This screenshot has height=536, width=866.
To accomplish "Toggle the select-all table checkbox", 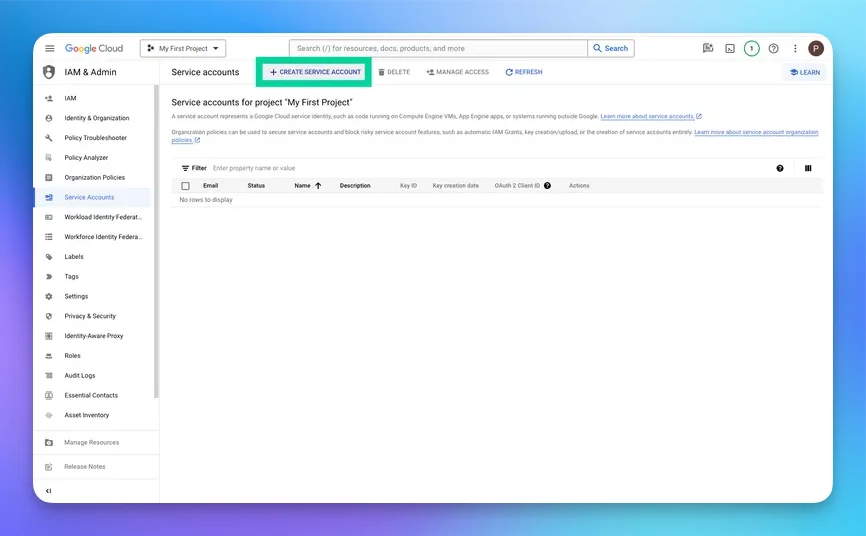I will point(186,186).
